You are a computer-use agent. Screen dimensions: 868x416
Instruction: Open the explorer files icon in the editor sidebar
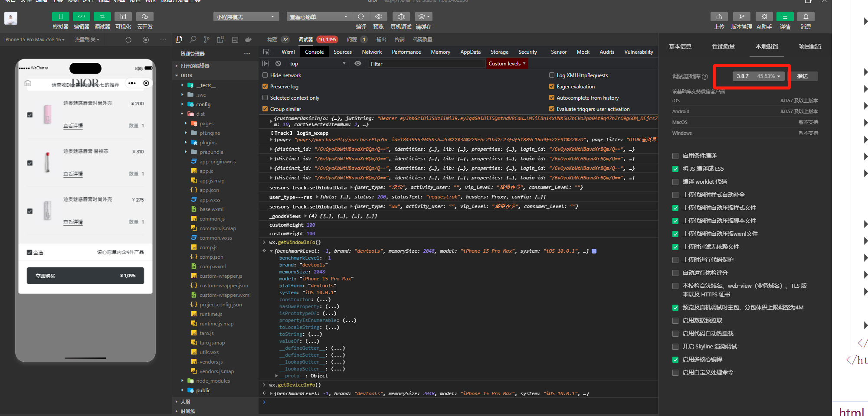pyautogui.click(x=179, y=39)
